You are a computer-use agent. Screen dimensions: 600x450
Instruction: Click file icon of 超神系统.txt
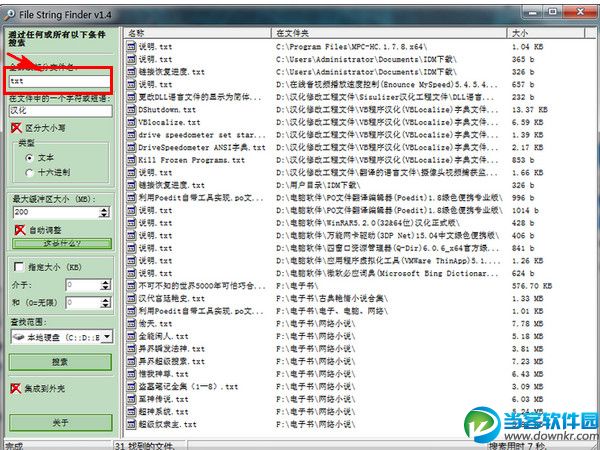tap(131, 412)
